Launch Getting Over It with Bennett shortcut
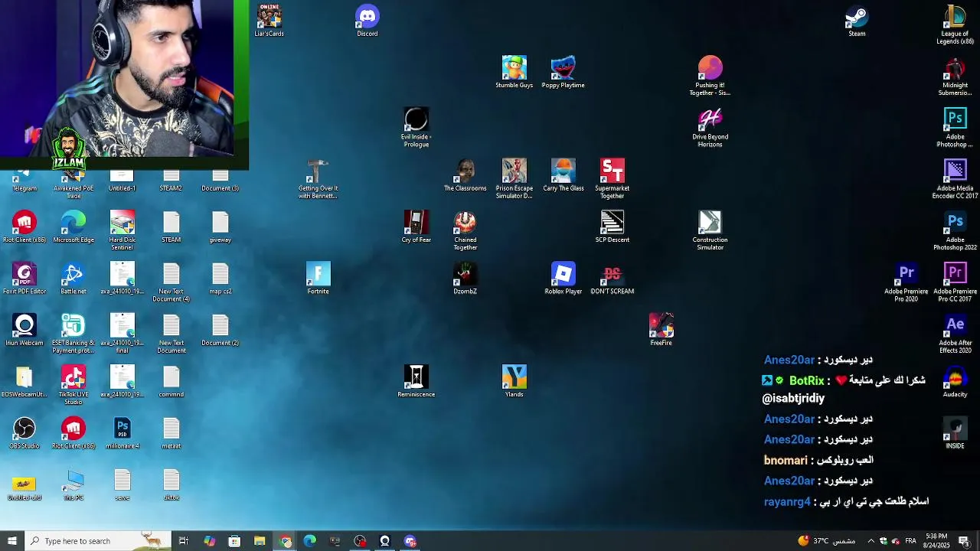The image size is (980, 551). pos(318,179)
